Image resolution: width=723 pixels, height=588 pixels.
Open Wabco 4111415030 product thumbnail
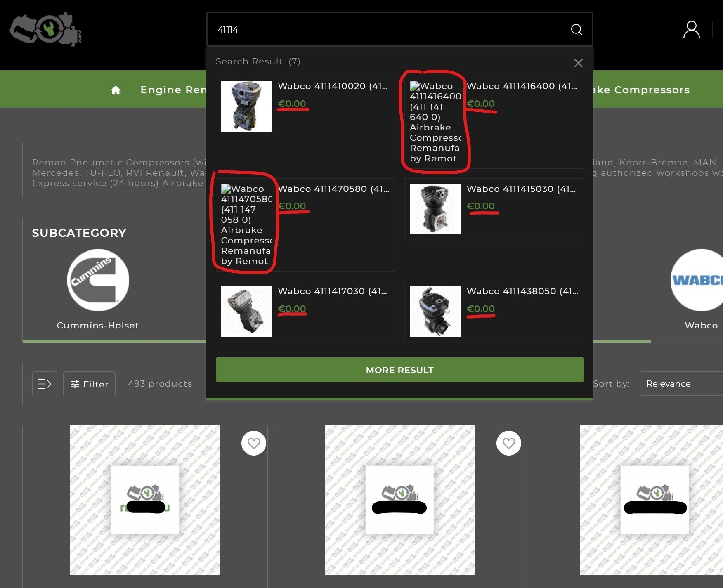pos(435,209)
